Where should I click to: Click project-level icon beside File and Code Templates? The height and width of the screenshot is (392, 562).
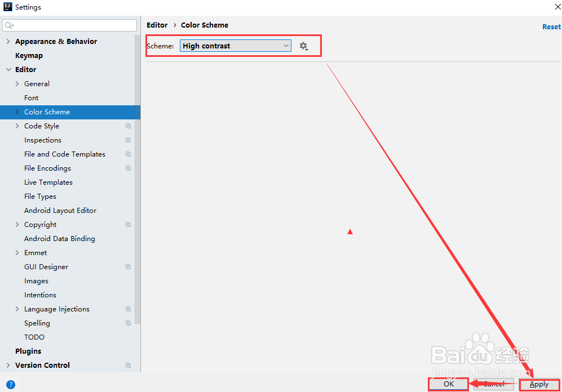pyautogui.click(x=129, y=154)
